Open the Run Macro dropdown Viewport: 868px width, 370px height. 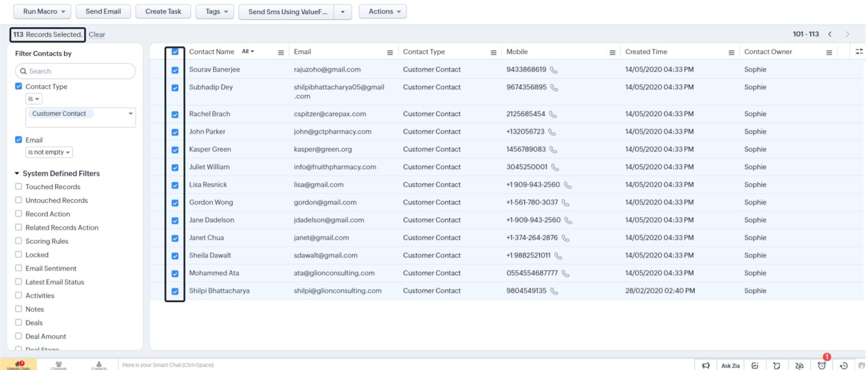(x=42, y=11)
